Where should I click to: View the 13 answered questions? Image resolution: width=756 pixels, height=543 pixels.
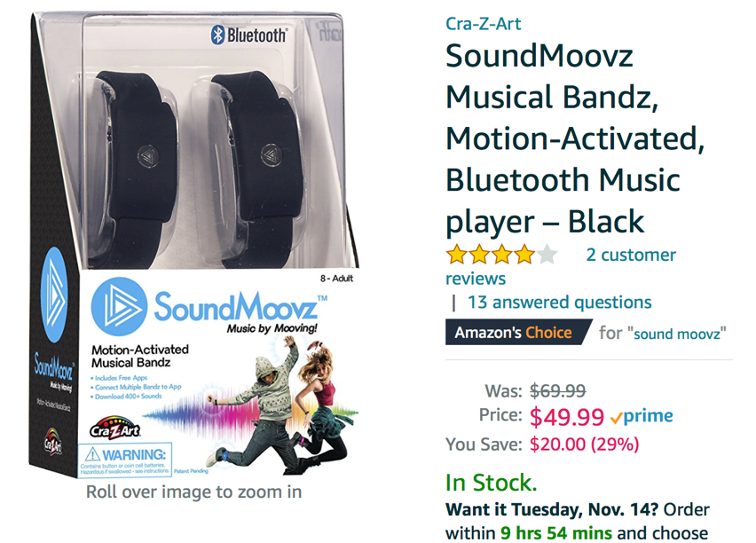click(559, 303)
